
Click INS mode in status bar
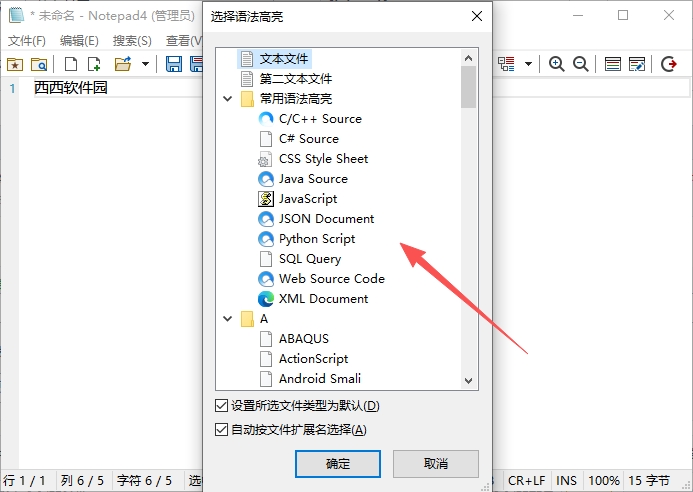pos(566,481)
